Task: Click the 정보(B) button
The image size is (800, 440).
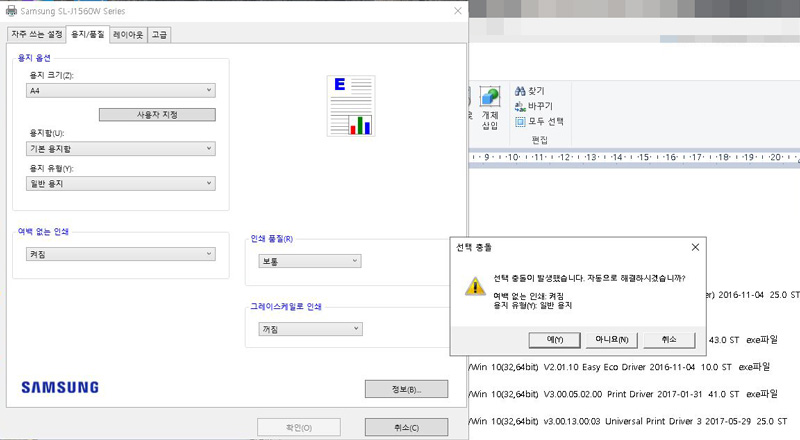Action: tap(407, 389)
